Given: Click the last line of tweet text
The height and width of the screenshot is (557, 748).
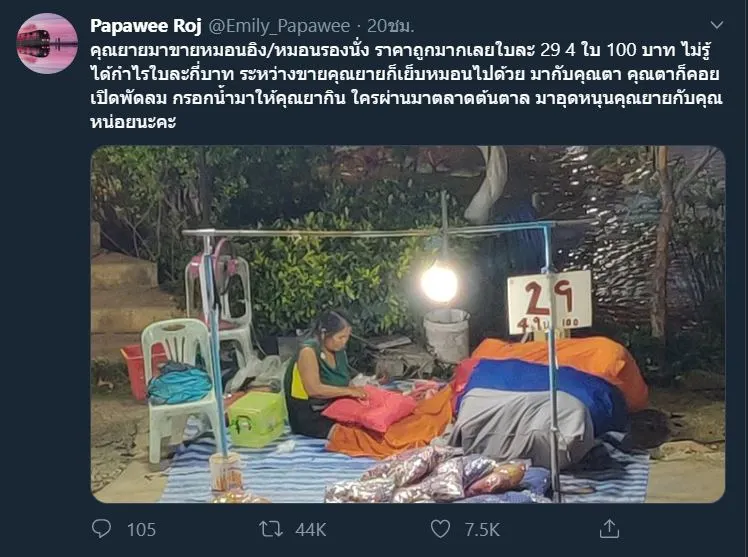Looking at the screenshot, I should click(x=133, y=122).
